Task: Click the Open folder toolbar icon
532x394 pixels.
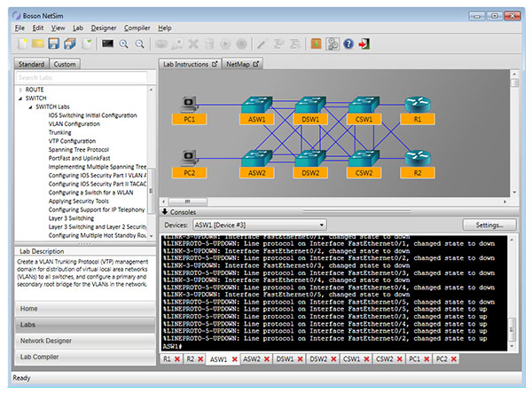Action: tap(37, 43)
